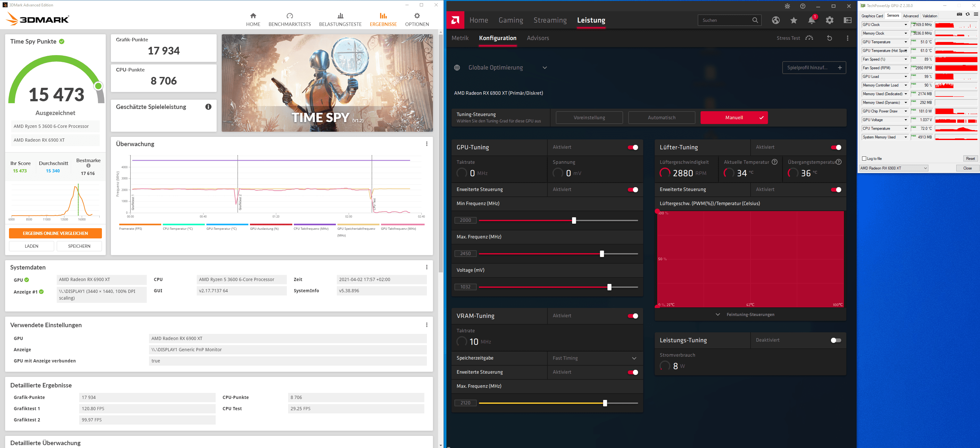The image size is (980, 448).
Task: Toggle sidebar panel icon in Radeon Software
Action: (848, 20)
